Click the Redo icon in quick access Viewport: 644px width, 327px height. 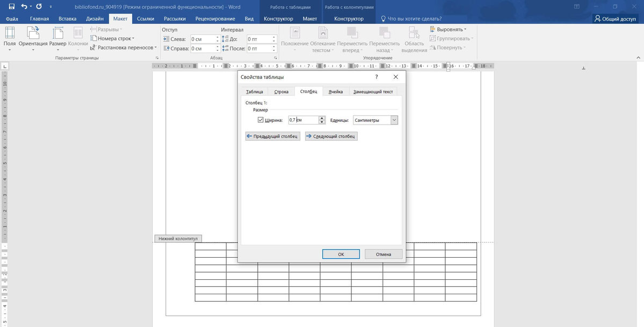tap(39, 6)
